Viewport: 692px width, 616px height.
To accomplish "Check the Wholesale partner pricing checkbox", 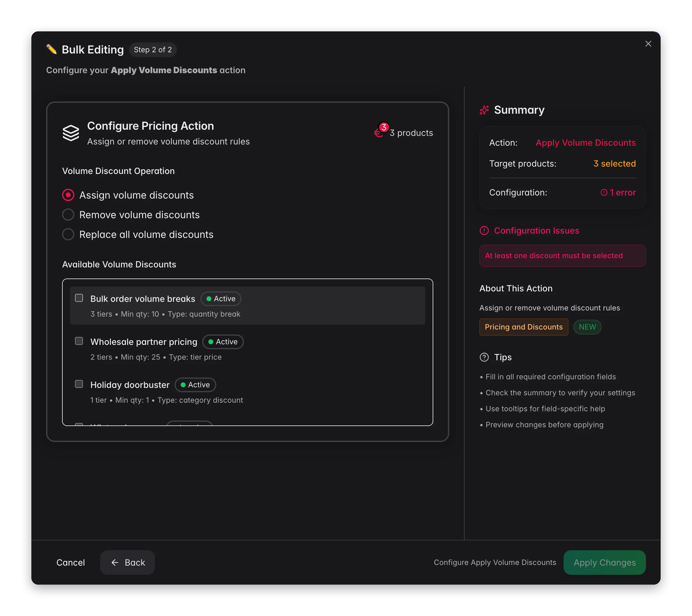I will coord(79,341).
